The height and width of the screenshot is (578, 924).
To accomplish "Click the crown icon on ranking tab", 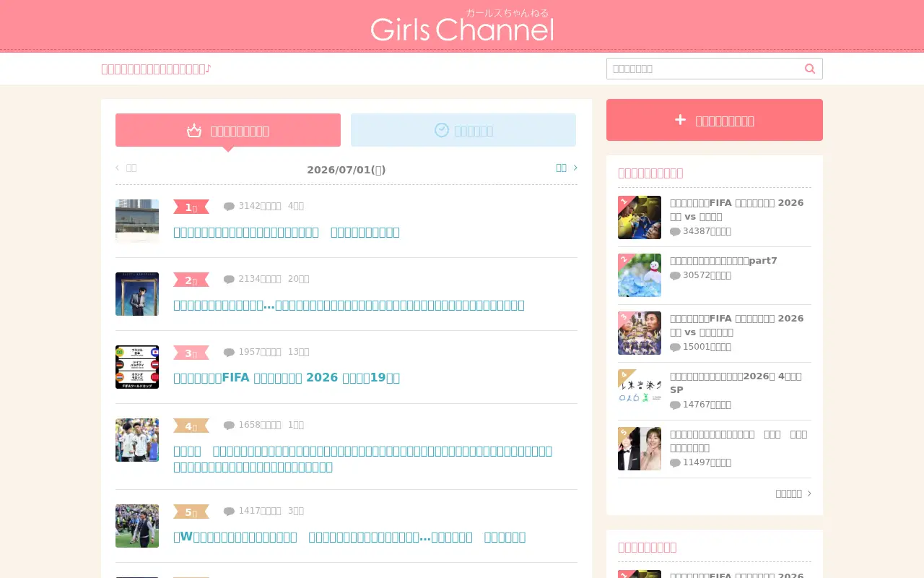I will [194, 131].
